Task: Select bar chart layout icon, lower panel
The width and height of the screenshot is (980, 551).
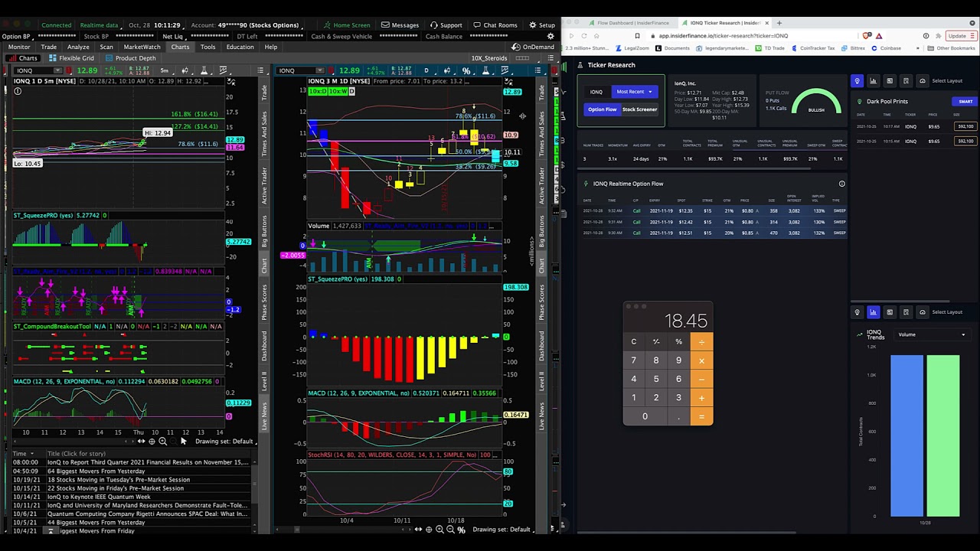Action: tap(873, 311)
